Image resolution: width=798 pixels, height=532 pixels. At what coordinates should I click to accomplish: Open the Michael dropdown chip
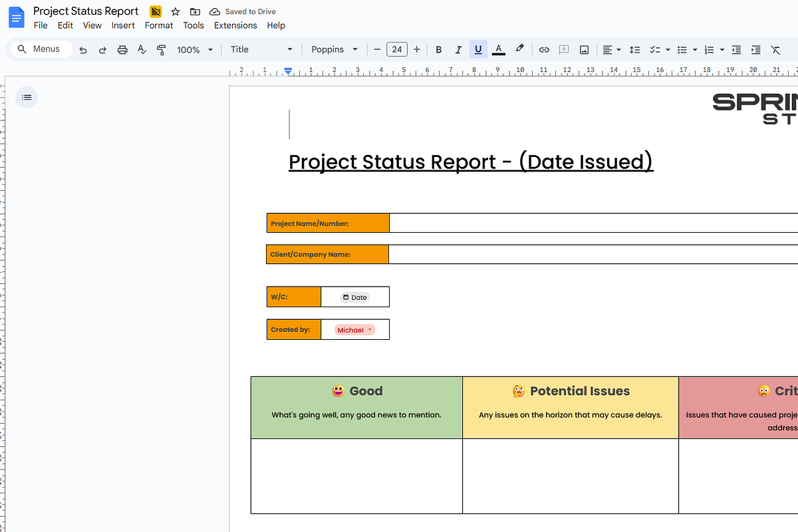click(354, 330)
